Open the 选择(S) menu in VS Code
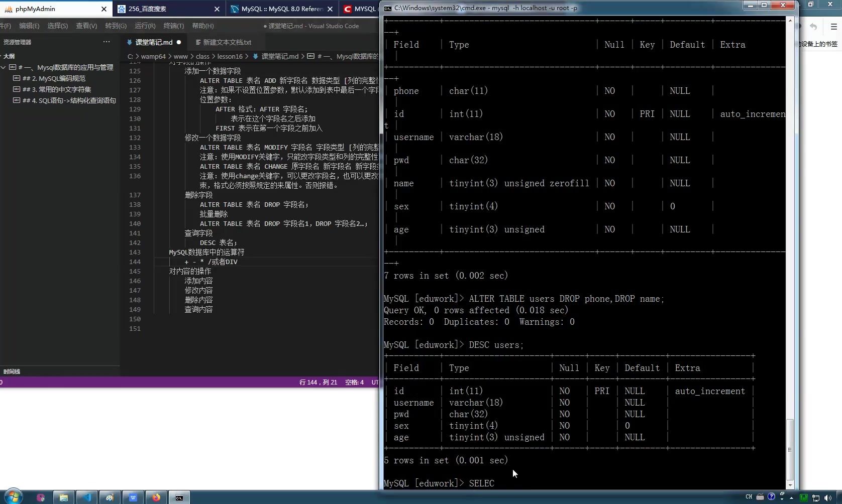This screenshot has height=504, width=842. point(58,26)
